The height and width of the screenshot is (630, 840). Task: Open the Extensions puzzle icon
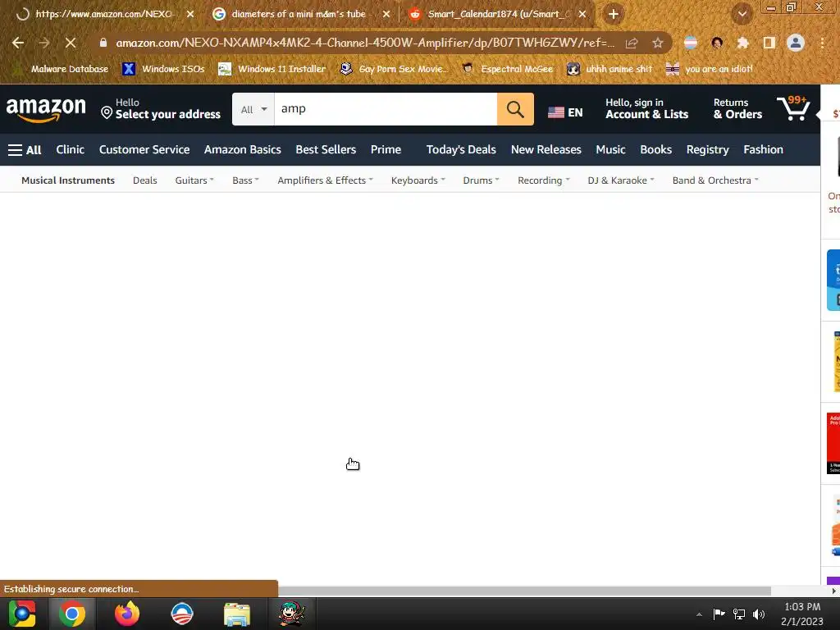742,43
